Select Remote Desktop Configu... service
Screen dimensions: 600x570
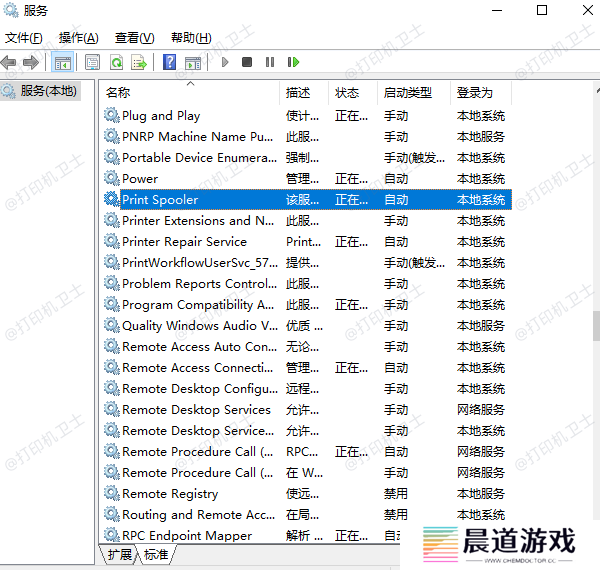(x=200, y=389)
